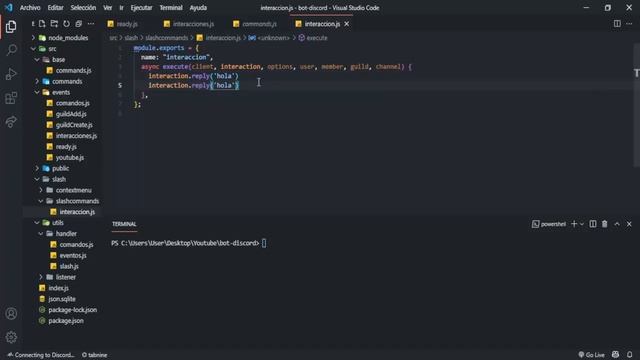Create a new folder in Explorer toolbar
This screenshot has height=360, width=640.
tap(54, 24)
